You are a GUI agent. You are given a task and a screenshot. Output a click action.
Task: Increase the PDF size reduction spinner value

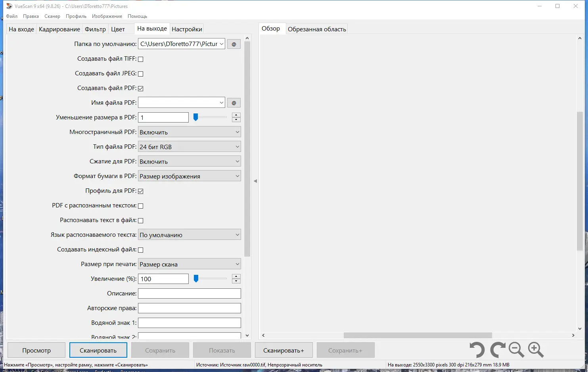(x=236, y=115)
